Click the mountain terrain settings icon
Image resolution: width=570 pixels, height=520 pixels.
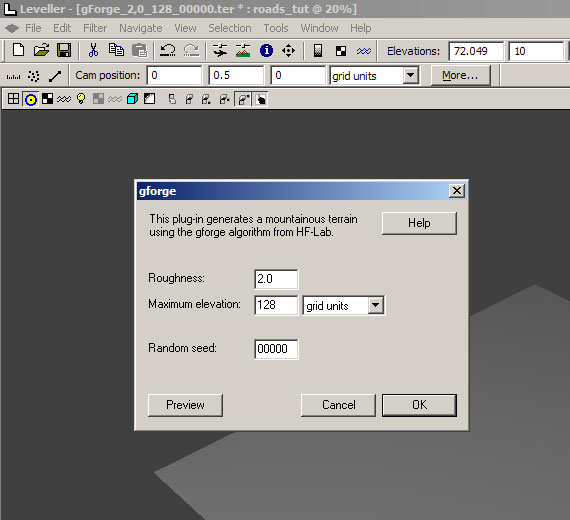coord(243,50)
